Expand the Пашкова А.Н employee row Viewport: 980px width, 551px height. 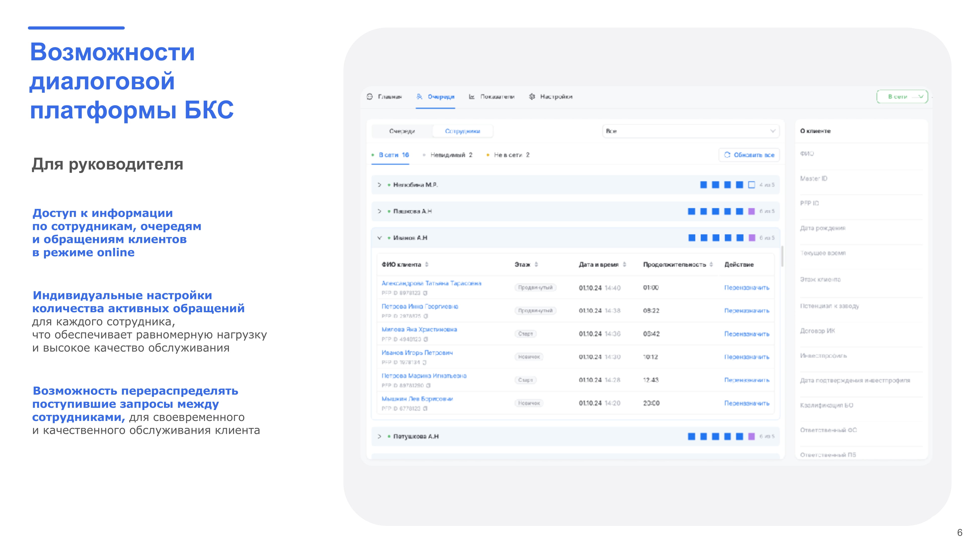[379, 211]
